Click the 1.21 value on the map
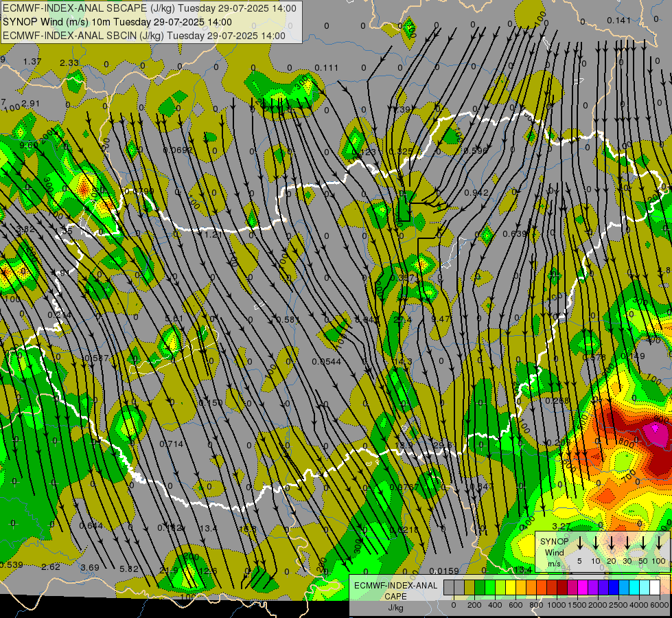Screen dimensions: 672x618 [x=213, y=235]
